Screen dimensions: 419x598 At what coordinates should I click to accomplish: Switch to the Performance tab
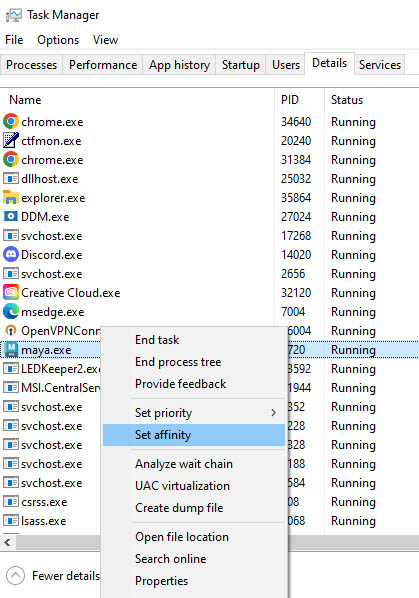(x=103, y=65)
